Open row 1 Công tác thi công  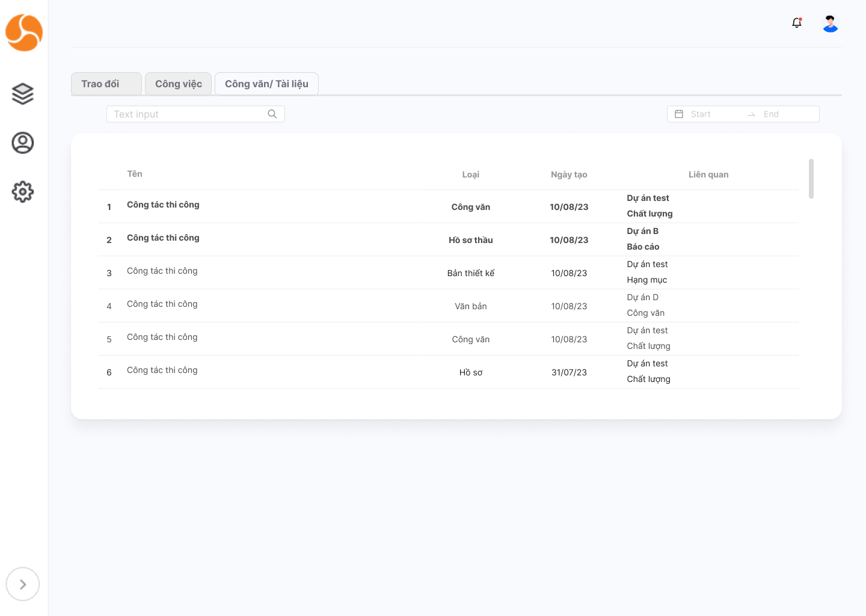pyautogui.click(x=163, y=205)
